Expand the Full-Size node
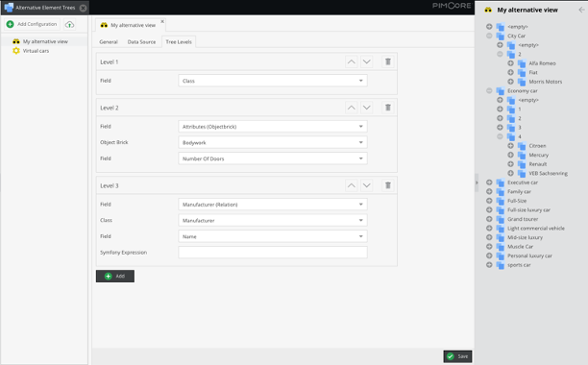 tap(489, 201)
